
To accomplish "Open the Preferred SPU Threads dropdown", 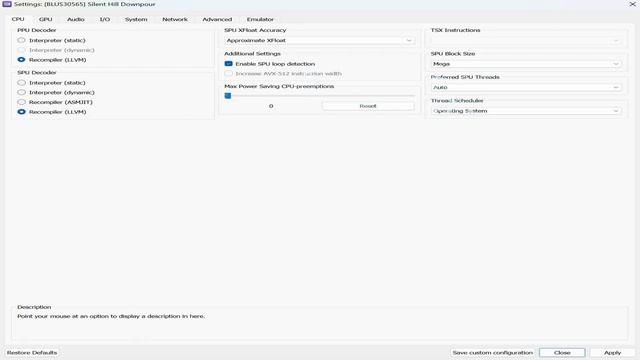I will (x=526, y=87).
